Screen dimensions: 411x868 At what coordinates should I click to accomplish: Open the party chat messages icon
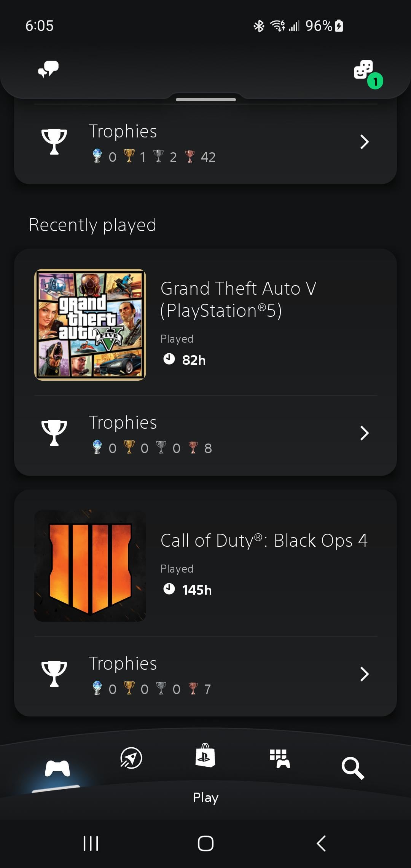point(48,69)
